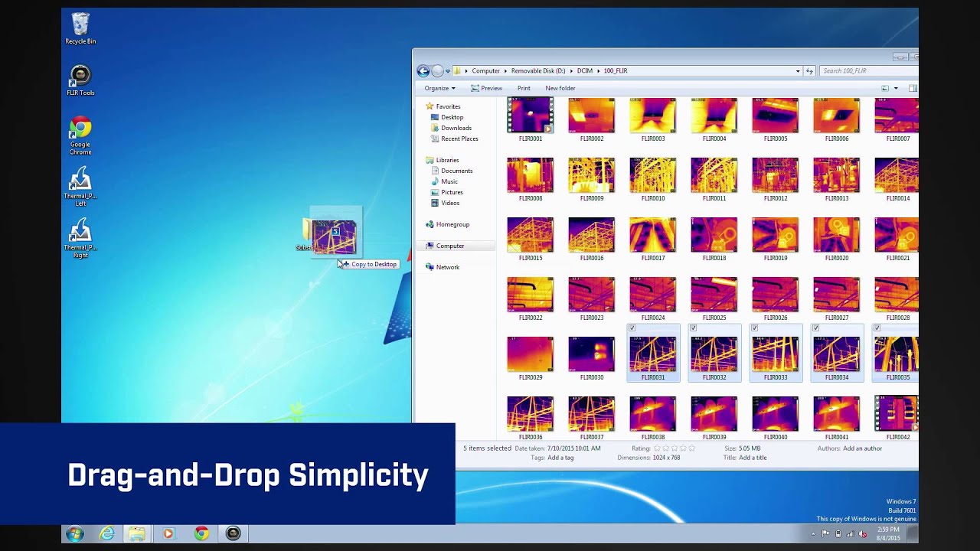Launch Internet Explorer from the taskbar
Screen dimensions: 980x551
106,533
